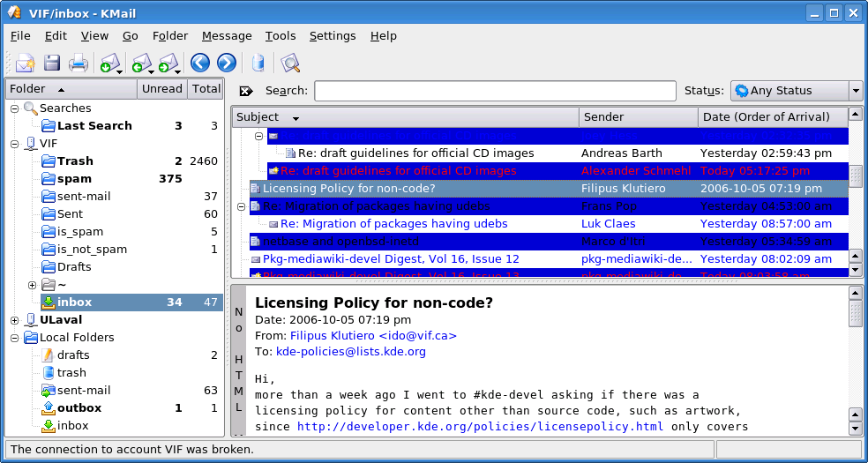Open the Go menu

coord(131,36)
